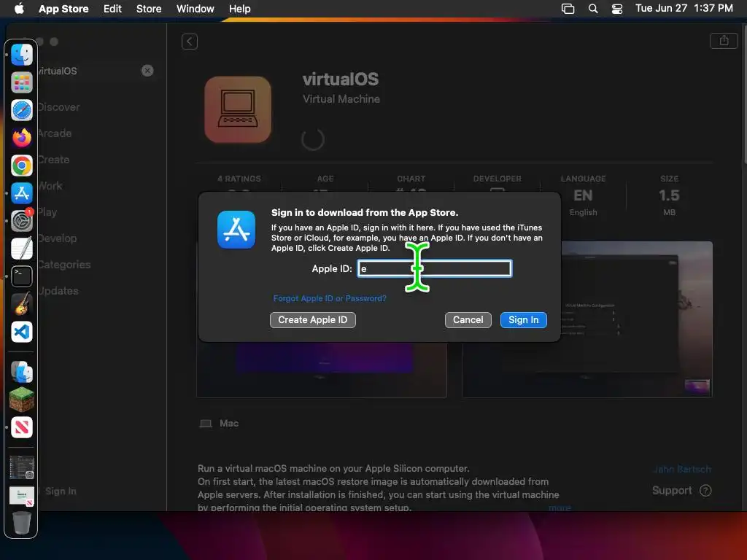Click the share button in toolbar
Image resolution: width=747 pixels, height=560 pixels.
pos(724,41)
